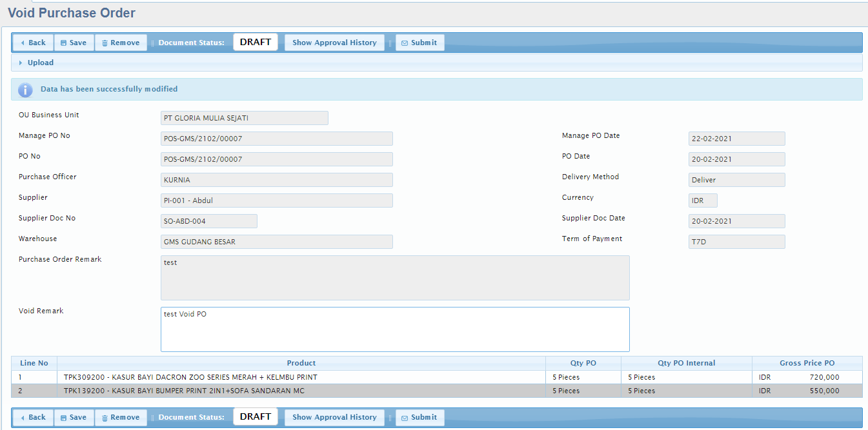Click the info icon beside success message
This screenshot has height=430, width=868.
(x=25, y=90)
